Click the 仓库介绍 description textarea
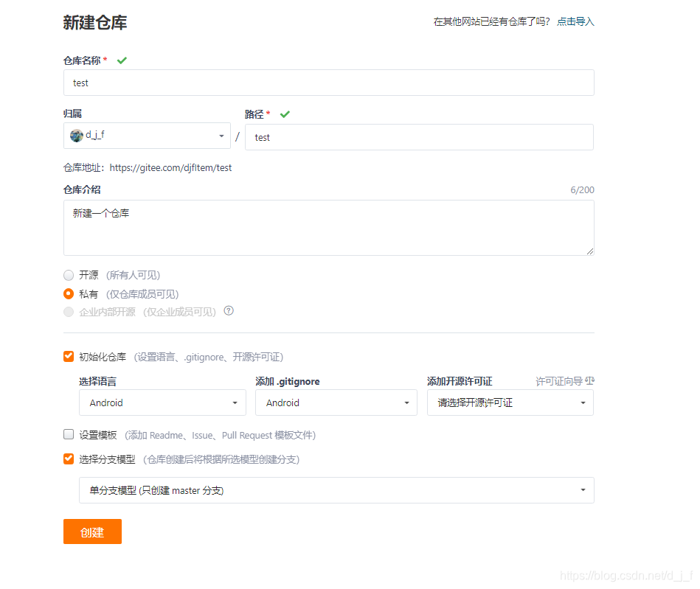The image size is (700, 589). point(328,228)
